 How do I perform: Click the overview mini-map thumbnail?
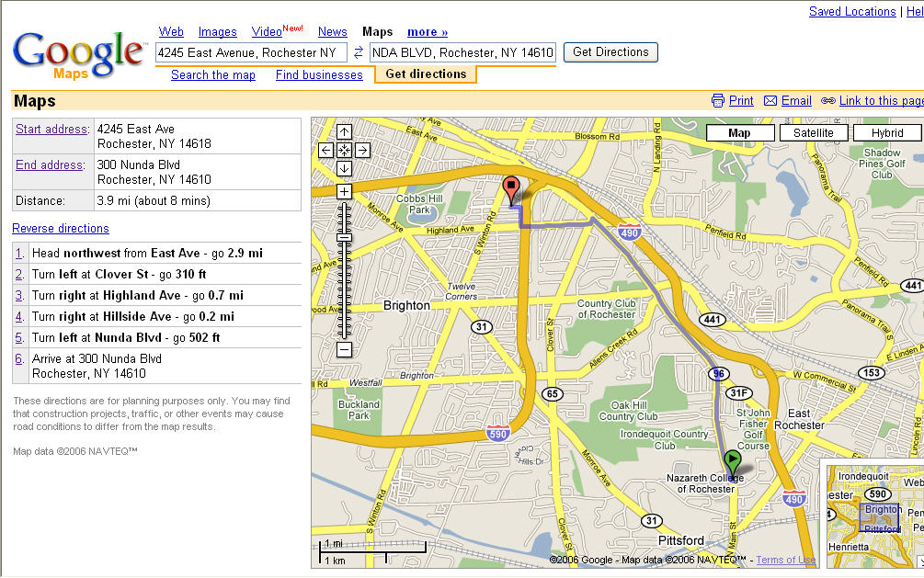click(875, 516)
